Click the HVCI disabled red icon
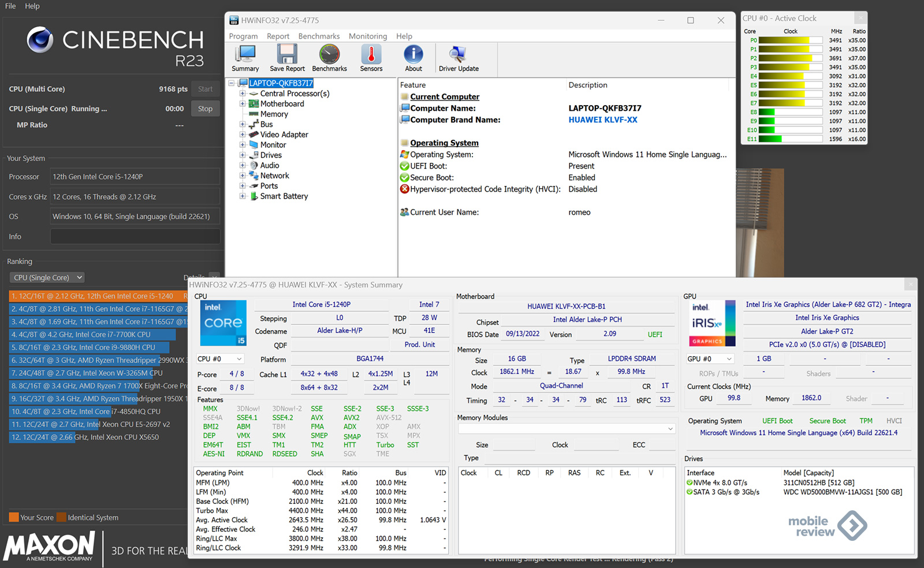Image resolution: width=924 pixels, height=568 pixels. (405, 189)
